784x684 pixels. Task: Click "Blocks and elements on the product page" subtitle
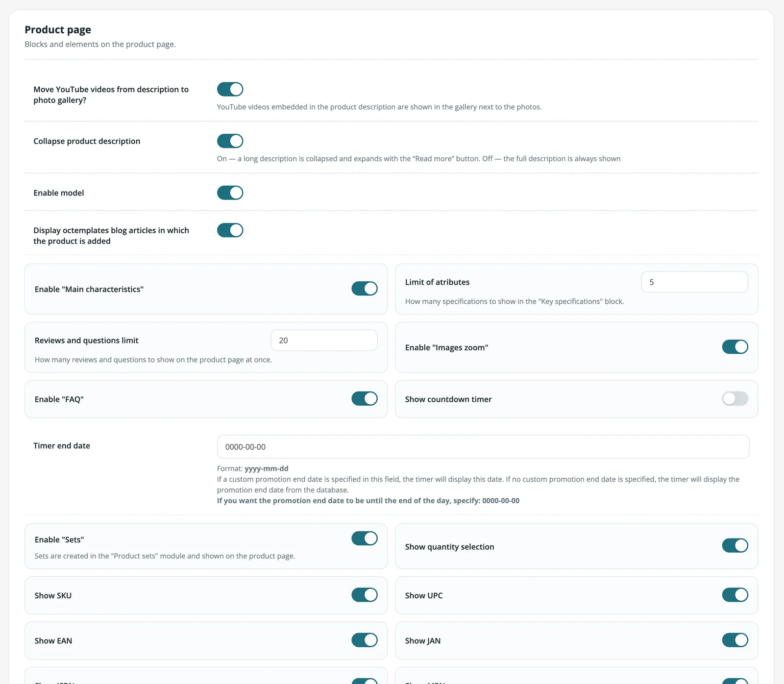tap(100, 44)
